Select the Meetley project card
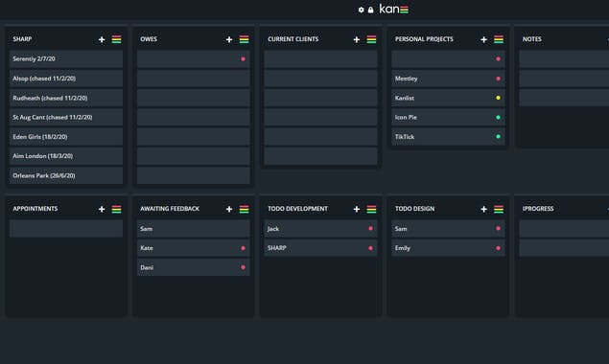 click(448, 79)
